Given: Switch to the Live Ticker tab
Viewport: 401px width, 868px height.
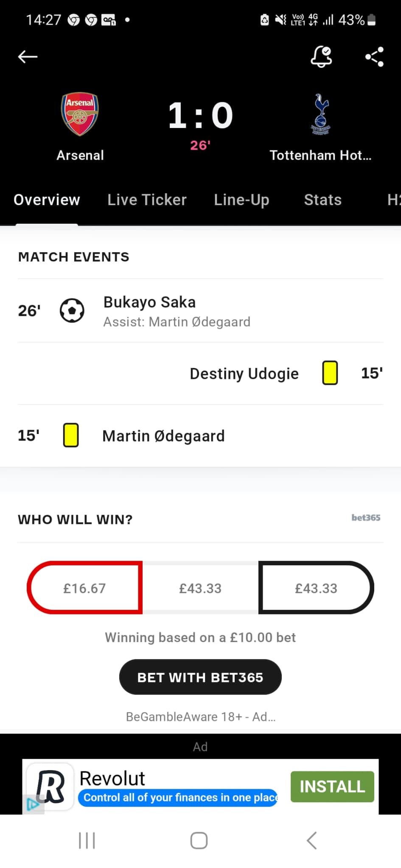Looking at the screenshot, I should tap(147, 200).
